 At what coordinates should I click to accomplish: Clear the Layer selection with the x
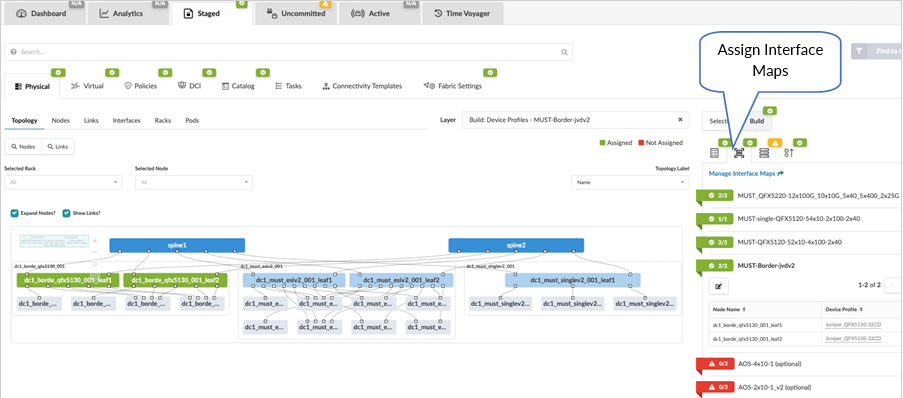pyautogui.click(x=680, y=120)
